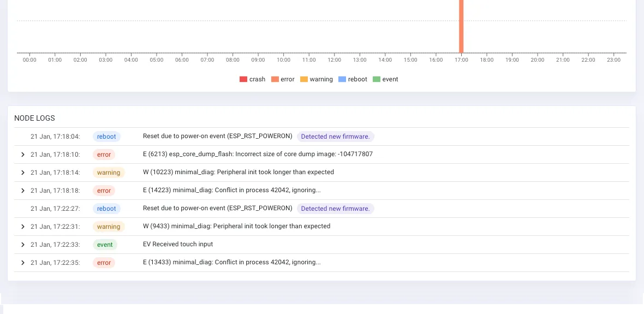The width and height of the screenshot is (644, 314).
Task: Toggle the event series in chart legend
Action: tap(385, 79)
